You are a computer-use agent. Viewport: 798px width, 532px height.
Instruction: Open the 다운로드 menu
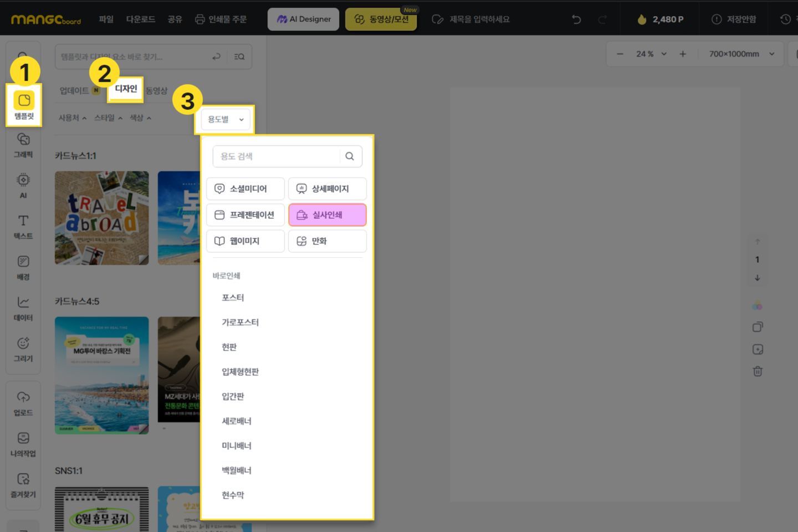(141, 19)
